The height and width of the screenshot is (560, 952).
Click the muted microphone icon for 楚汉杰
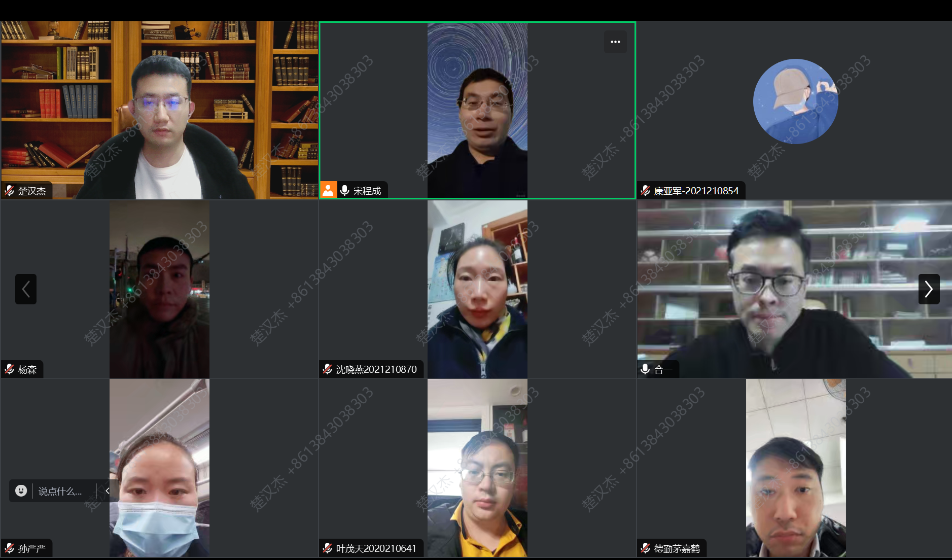pyautogui.click(x=10, y=191)
